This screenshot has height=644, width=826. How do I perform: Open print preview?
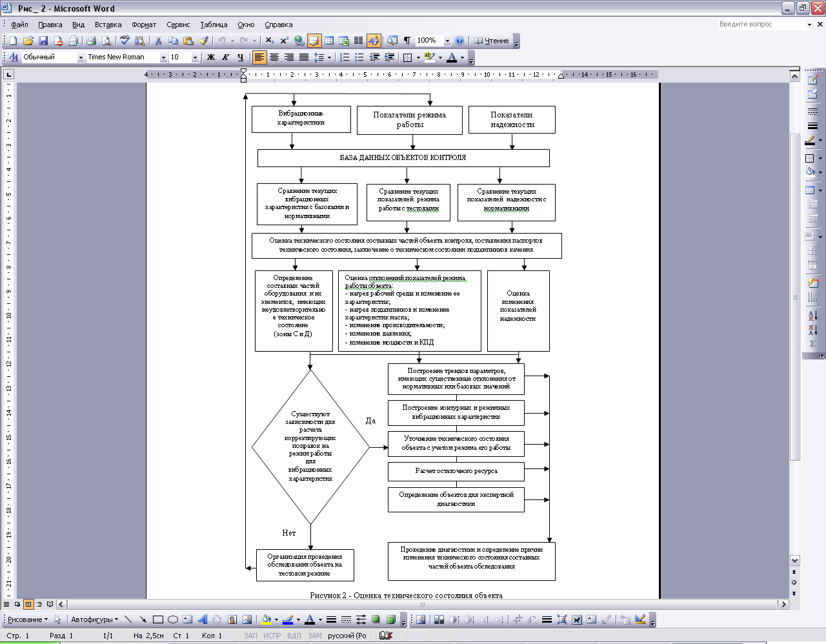click(x=106, y=41)
